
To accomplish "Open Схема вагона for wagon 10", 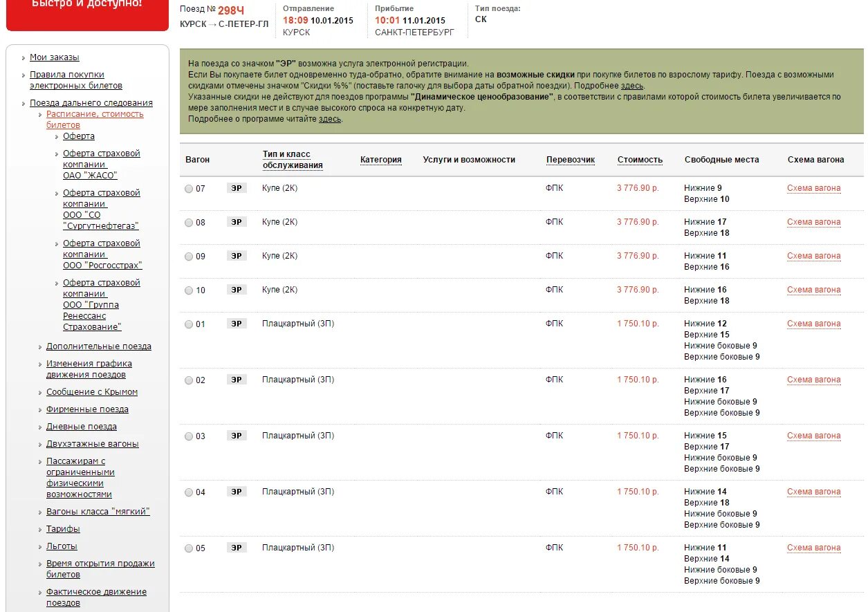I will coord(814,290).
